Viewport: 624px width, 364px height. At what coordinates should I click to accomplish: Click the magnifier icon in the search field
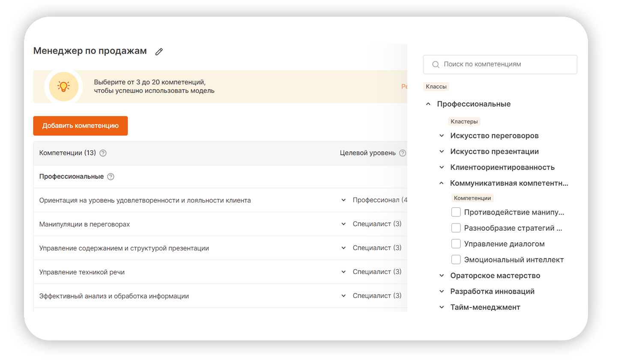coord(436,65)
